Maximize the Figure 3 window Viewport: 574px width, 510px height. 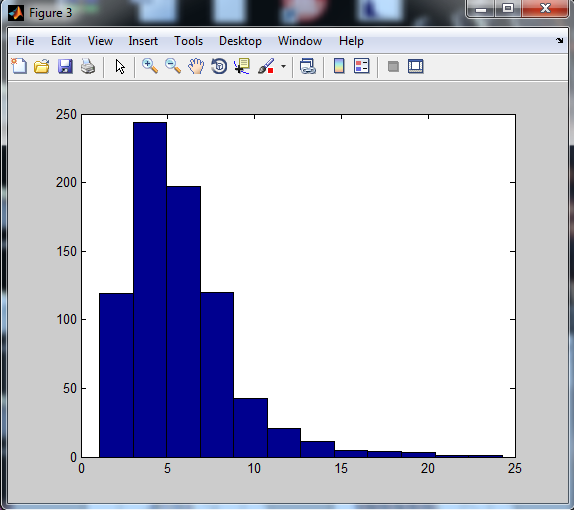508,8
